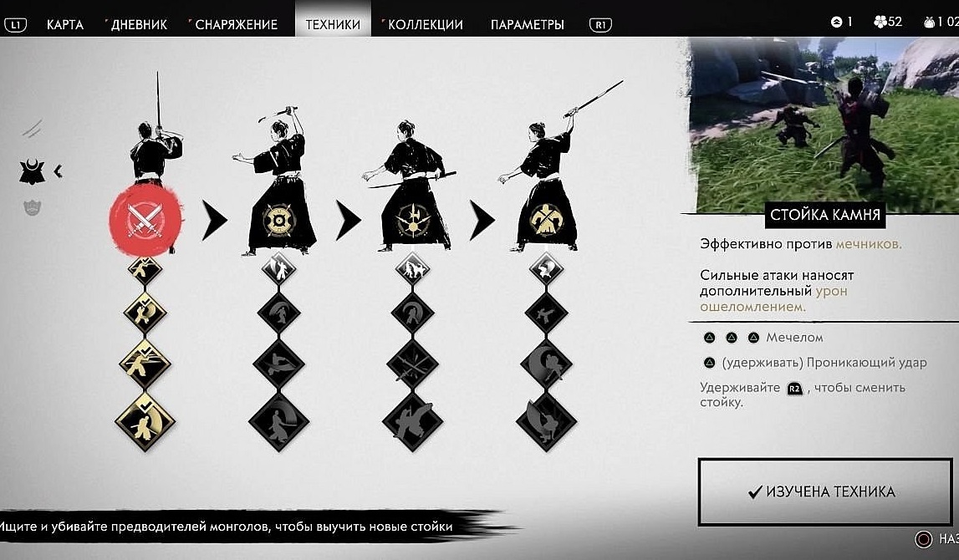The width and height of the screenshot is (959, 560).
Task: Select bottom locked skill under Water Stance
Action: (x=279, y=422)
